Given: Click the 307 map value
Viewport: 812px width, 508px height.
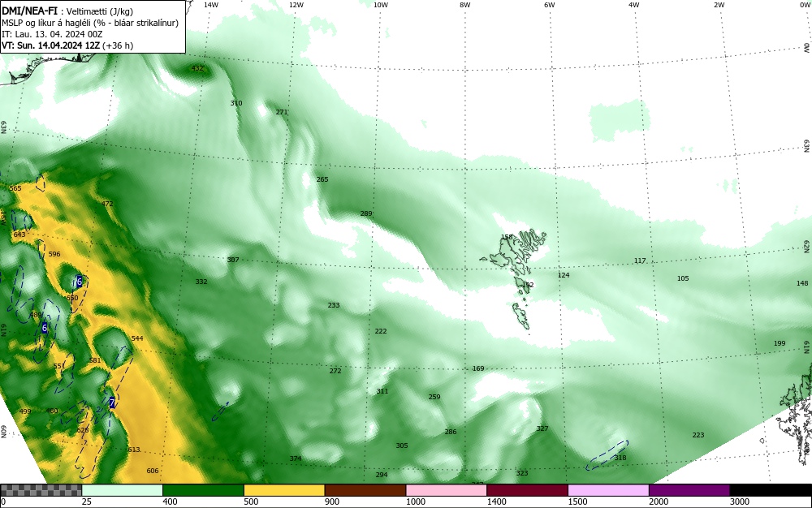Looking at the screenshot, I should point(233,260).
